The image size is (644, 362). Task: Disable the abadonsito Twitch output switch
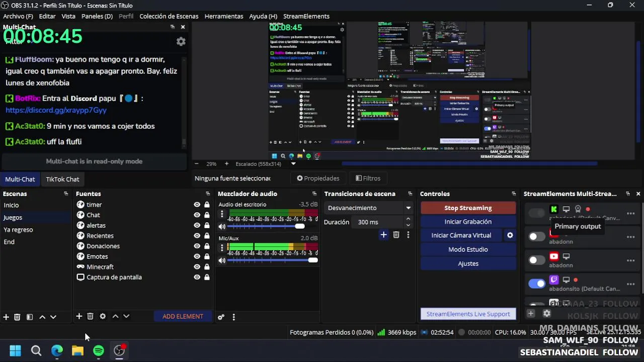coord(536,284)
